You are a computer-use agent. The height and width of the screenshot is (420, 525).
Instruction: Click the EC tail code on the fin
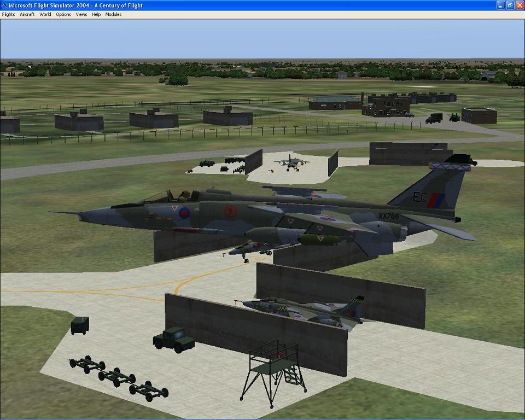pyautogui.click(x=419, y=197)
